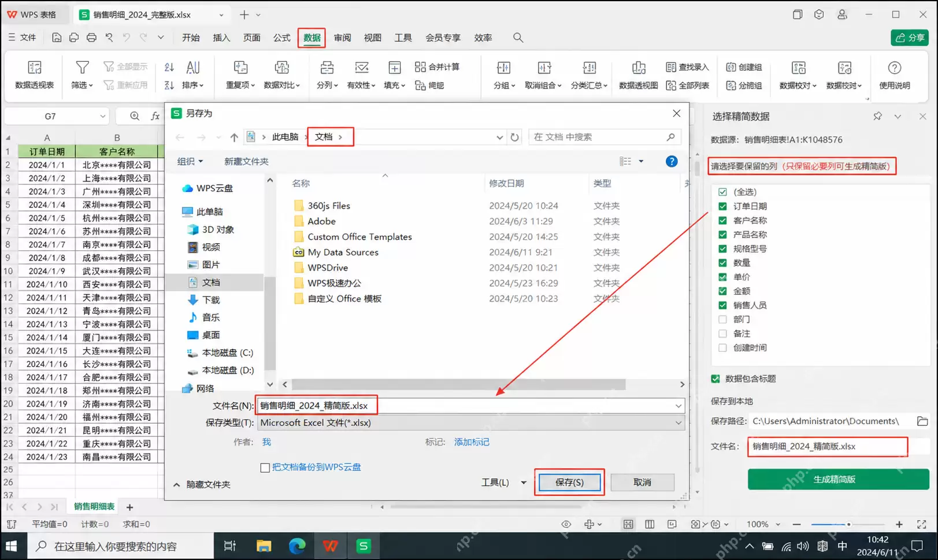Open 使用说明 help icon in ribbon
This screenshot has width=938, height=560.
[x=894, y=68]
